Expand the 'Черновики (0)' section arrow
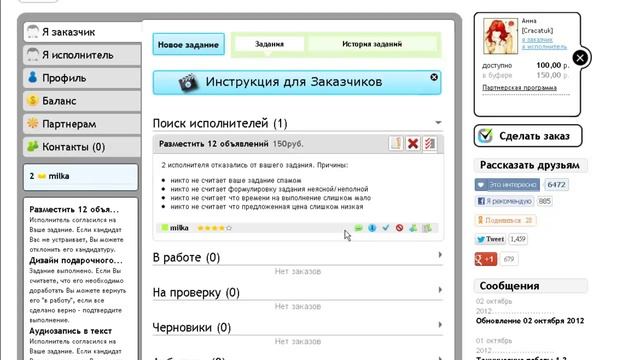Screen dimensions: 640x360 pyautogui.click(x=440, y=325)
